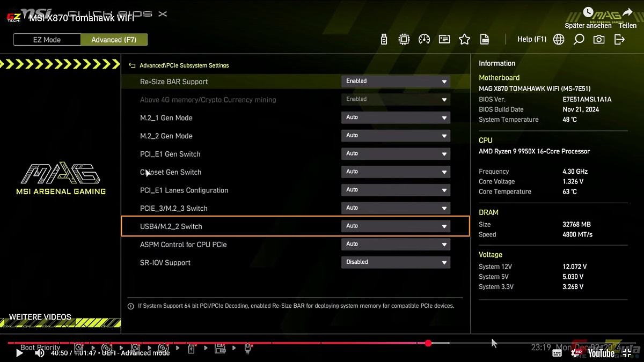Click YouTube share arrow icon
This screenshot has height=362, width=644.
(627, 12)
